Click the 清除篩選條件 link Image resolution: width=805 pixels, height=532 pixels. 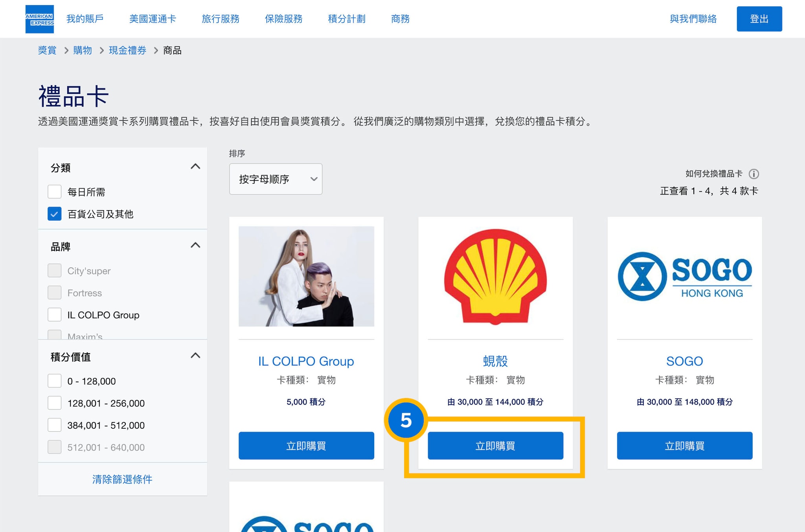122,479
